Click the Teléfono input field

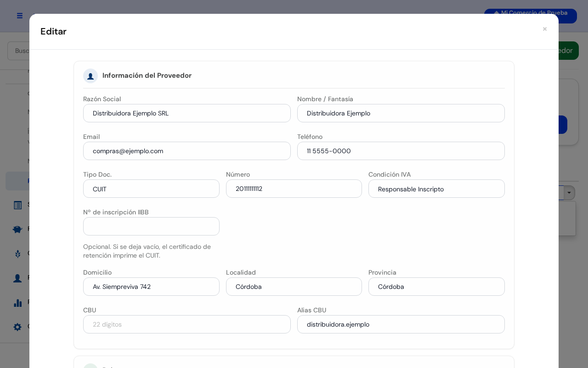point(401,151)
